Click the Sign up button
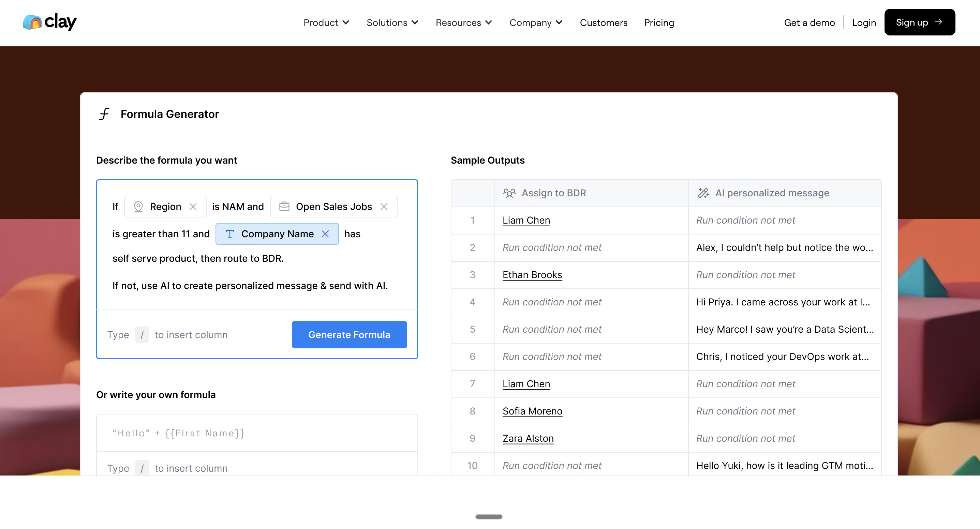980x529 pixels. pos(919,22)
